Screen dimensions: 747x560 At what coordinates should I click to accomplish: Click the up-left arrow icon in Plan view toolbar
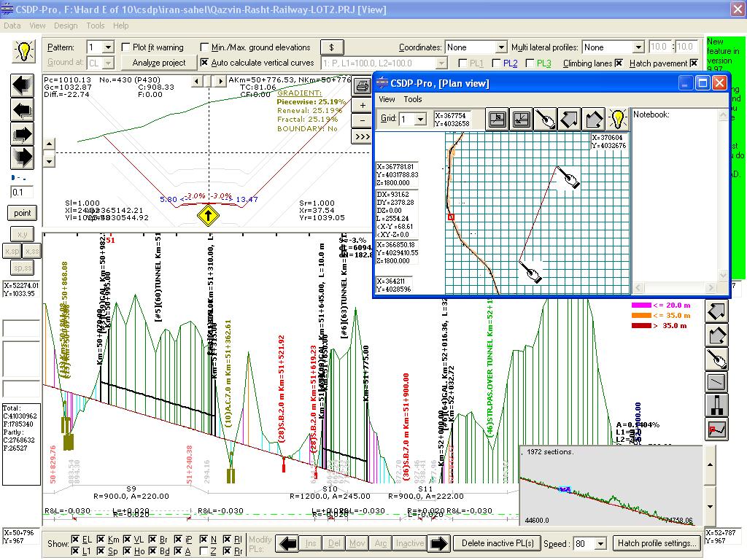pyautogui.click(x=569, y=119)
